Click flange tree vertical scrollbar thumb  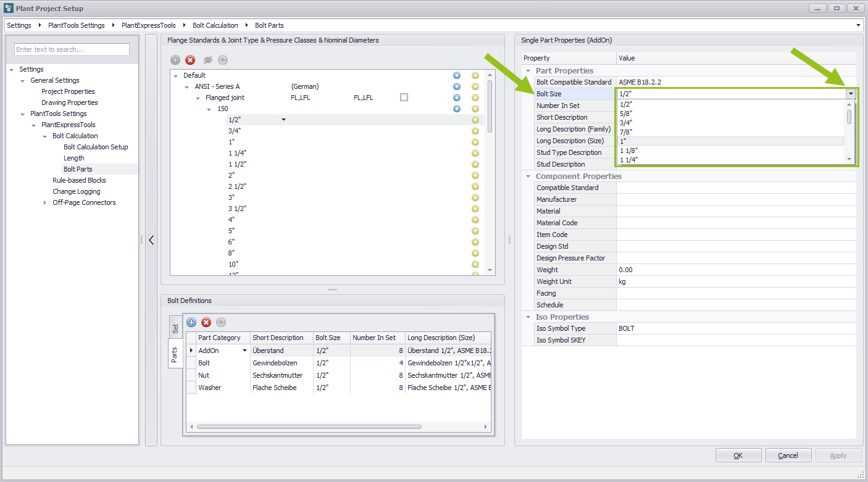tap(490, 106)
